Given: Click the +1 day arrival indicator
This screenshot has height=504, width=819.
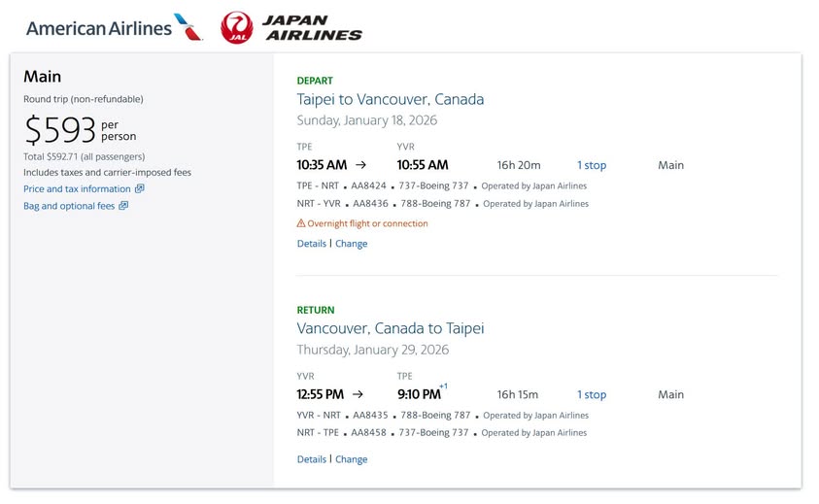Looking at the screenshot, I should coord(443,386).
